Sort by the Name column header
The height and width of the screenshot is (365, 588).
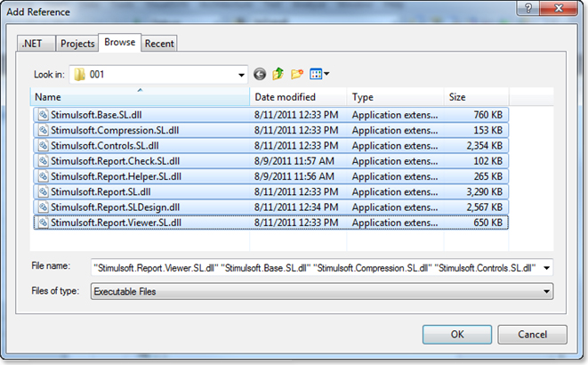point(140,97)
